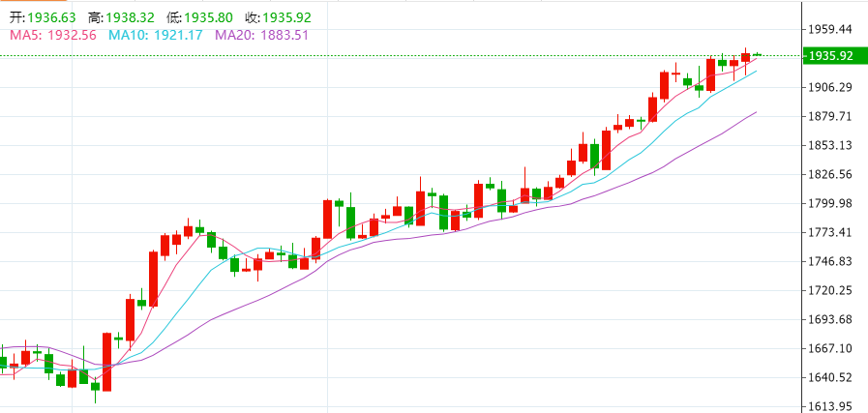Viewport: 868px width, 413px height.
Task: Click the 1879.71 price axis label
Action: click(830, 116)
